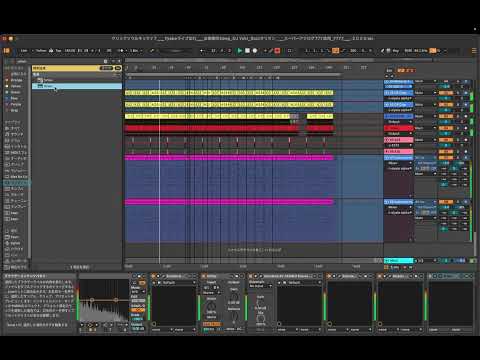Open the red track's Master output chooser
This screenshot has width=480, height=360.
pos(425,128)
